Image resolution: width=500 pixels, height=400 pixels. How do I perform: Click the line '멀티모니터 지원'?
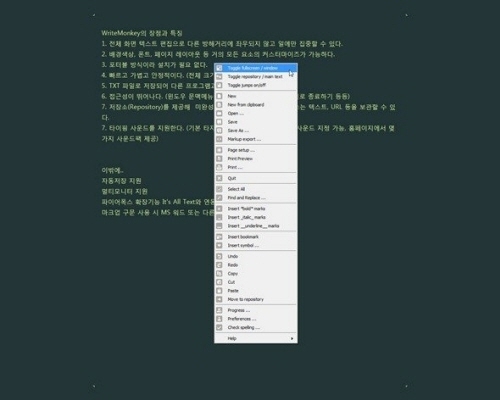124,192
